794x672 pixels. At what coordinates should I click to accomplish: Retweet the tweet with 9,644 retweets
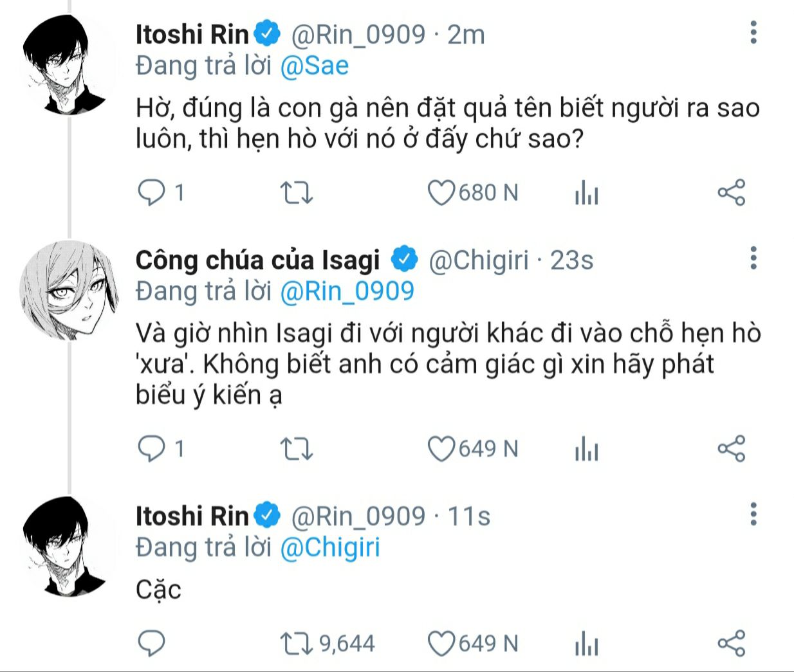pyautogui.click(x=297, y=643)
